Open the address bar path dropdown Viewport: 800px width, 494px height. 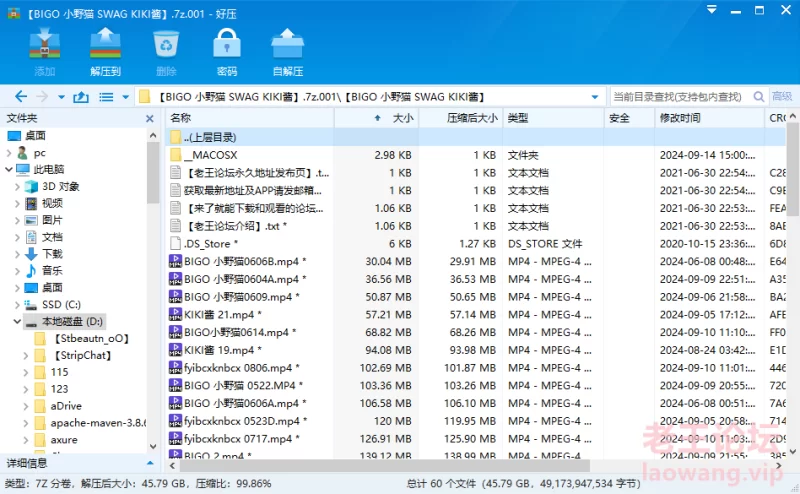(595, 97)
